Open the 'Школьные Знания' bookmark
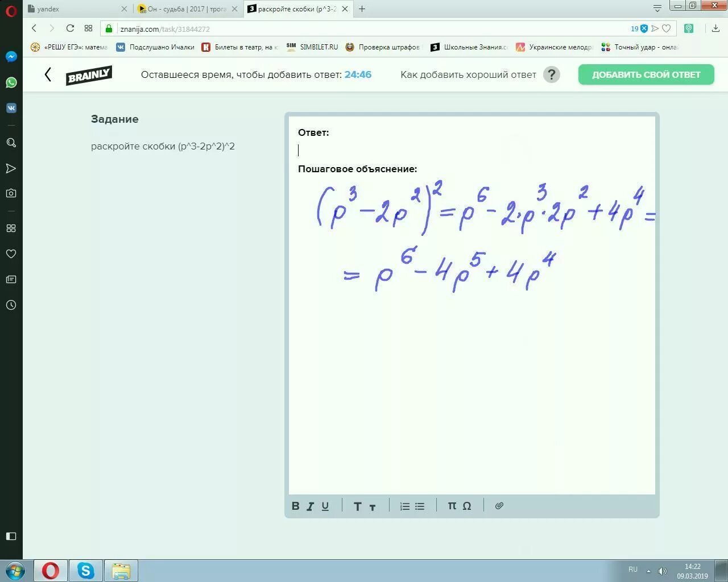This screenshot has height=582, width=728. tap(469, 47)
